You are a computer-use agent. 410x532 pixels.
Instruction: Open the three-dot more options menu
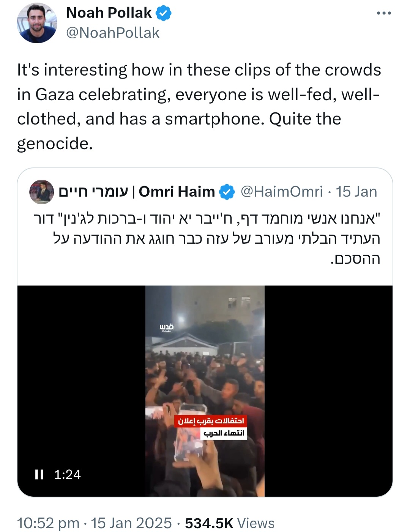384,13
